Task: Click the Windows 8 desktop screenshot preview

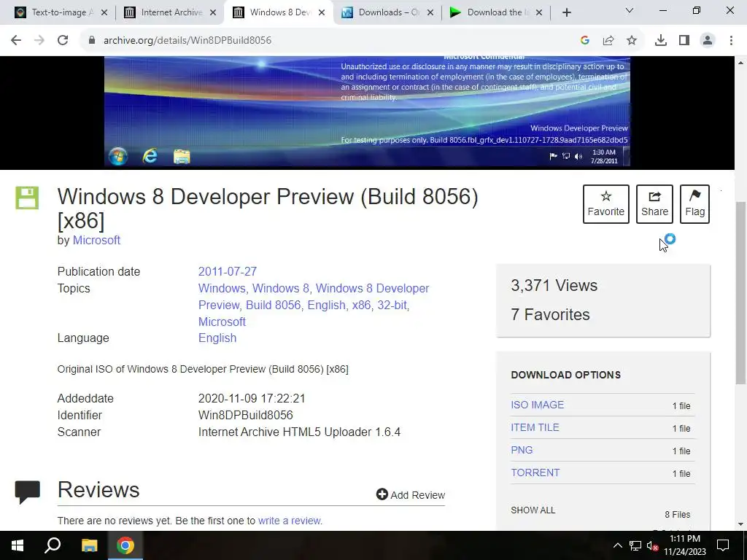Action: point(367,112)
